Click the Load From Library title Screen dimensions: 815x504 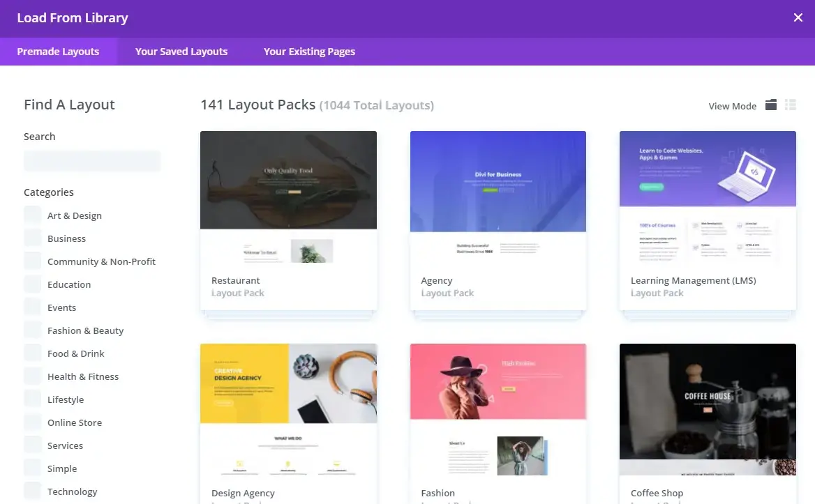[73, 17]
